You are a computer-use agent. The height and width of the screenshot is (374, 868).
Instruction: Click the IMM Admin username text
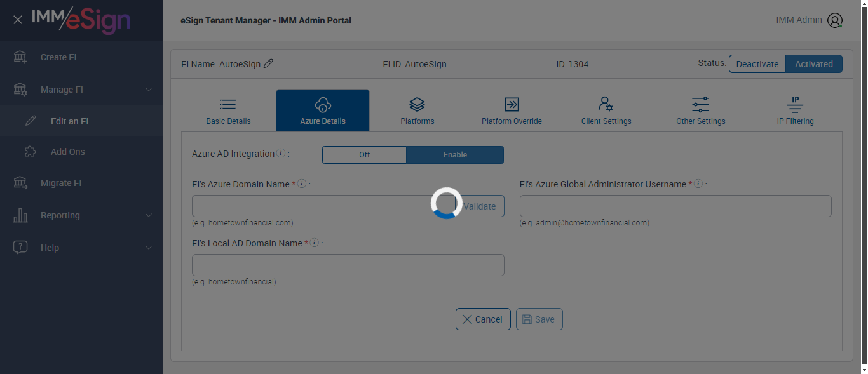click(x=799, y=20)
